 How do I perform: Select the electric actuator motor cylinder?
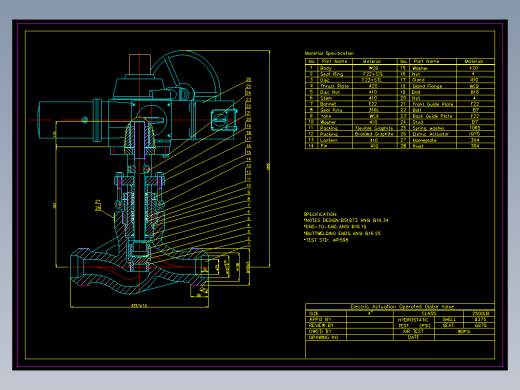pos(67,120)
